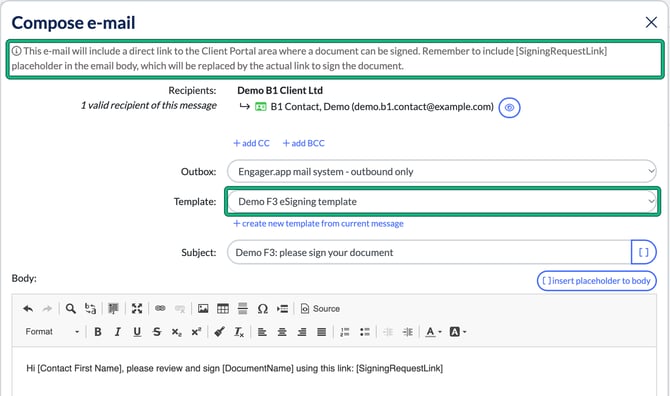Align text left
The width and height of the screenshot is (670, 396).
coord(262,332)
